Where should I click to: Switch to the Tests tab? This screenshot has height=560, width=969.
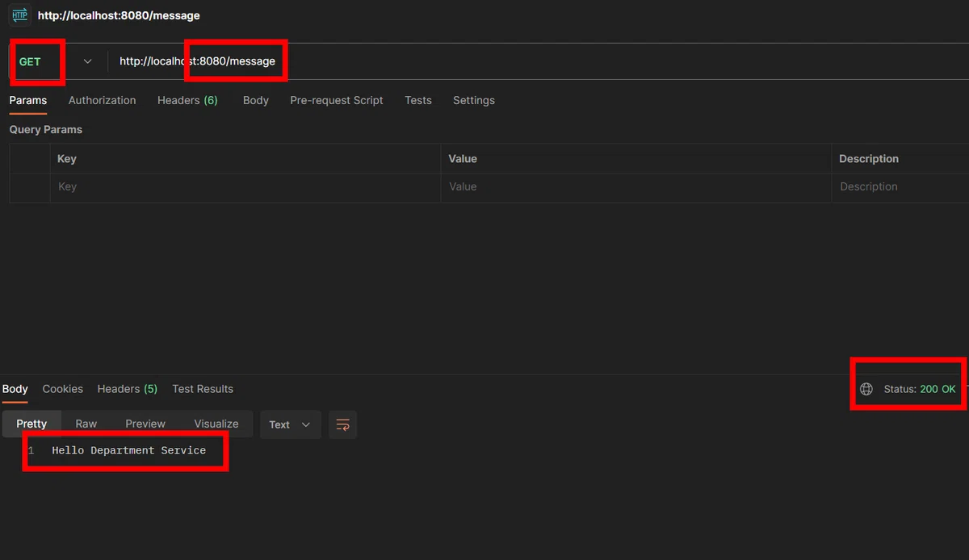pos(418,100)
